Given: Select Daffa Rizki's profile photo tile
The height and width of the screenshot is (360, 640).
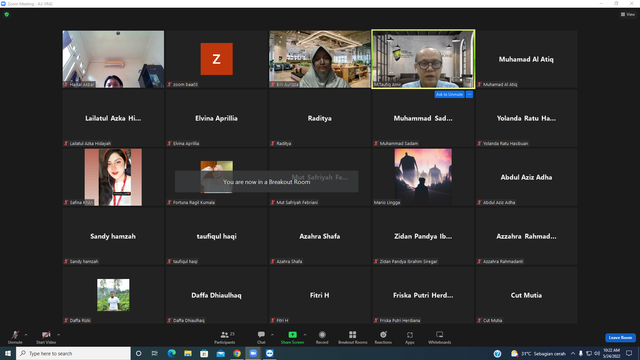Looking at the screenshot, I should coord(113,295).
